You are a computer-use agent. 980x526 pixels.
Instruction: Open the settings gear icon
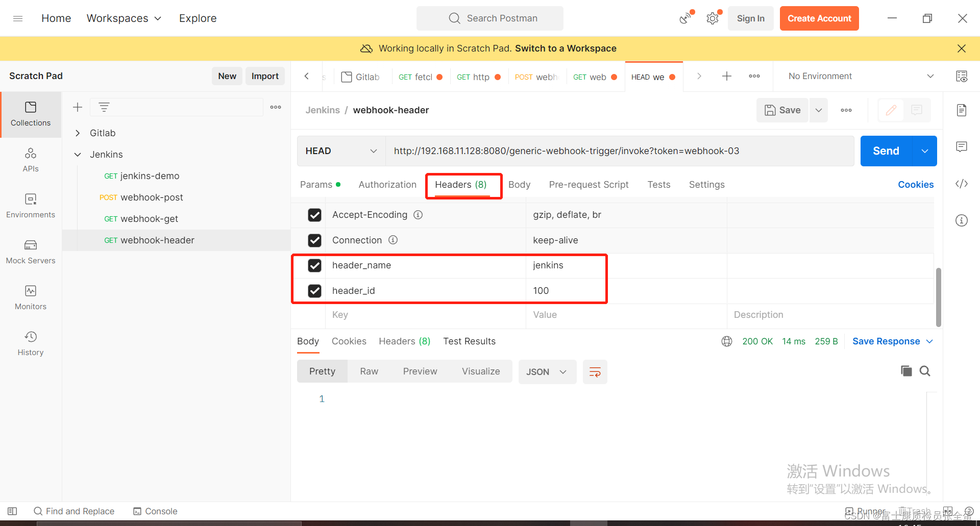712,18
